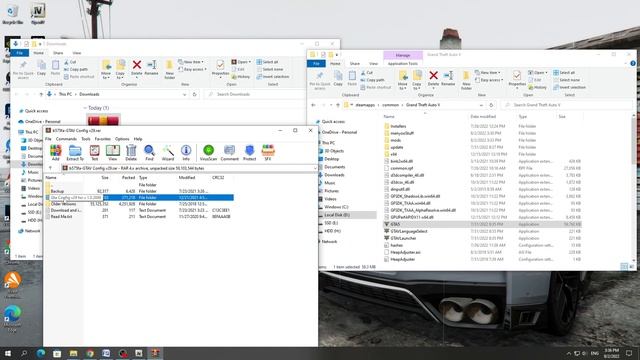Click Rename icon in GTA V window
Image resolution: width=640 pixels, height=360 pixels.
(x=448, y=78)
